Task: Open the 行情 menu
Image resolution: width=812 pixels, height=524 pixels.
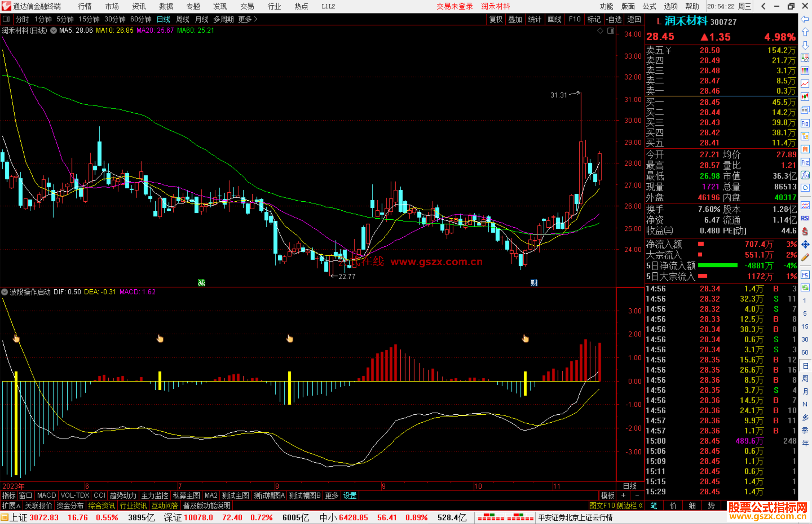Action: [85, 6]
